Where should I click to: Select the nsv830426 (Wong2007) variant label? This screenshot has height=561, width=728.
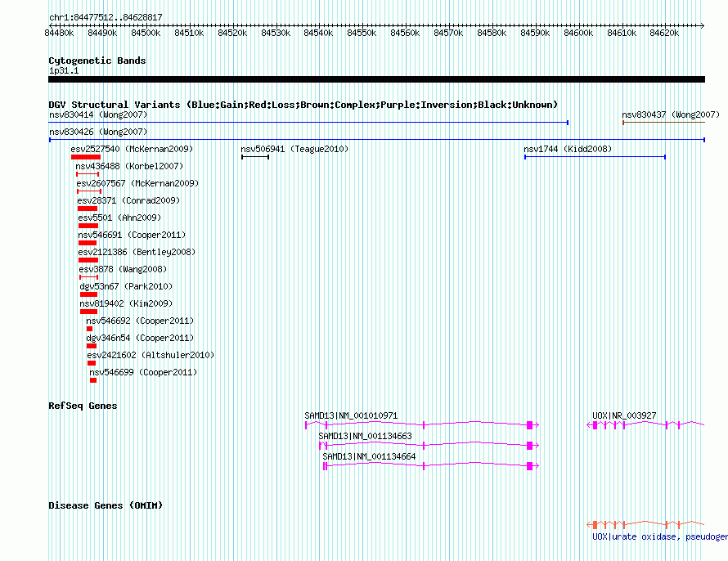[x=98, y=132]
